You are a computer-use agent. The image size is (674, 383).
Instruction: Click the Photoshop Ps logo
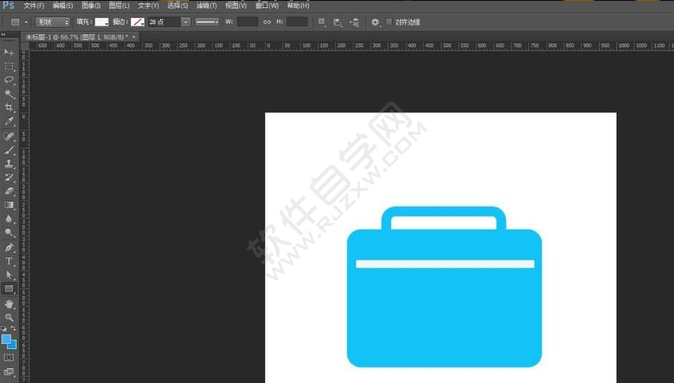(8, 5)
